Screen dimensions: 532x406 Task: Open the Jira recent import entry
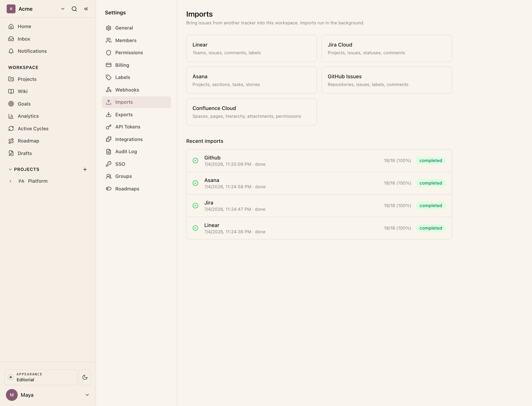coord(319,206)
